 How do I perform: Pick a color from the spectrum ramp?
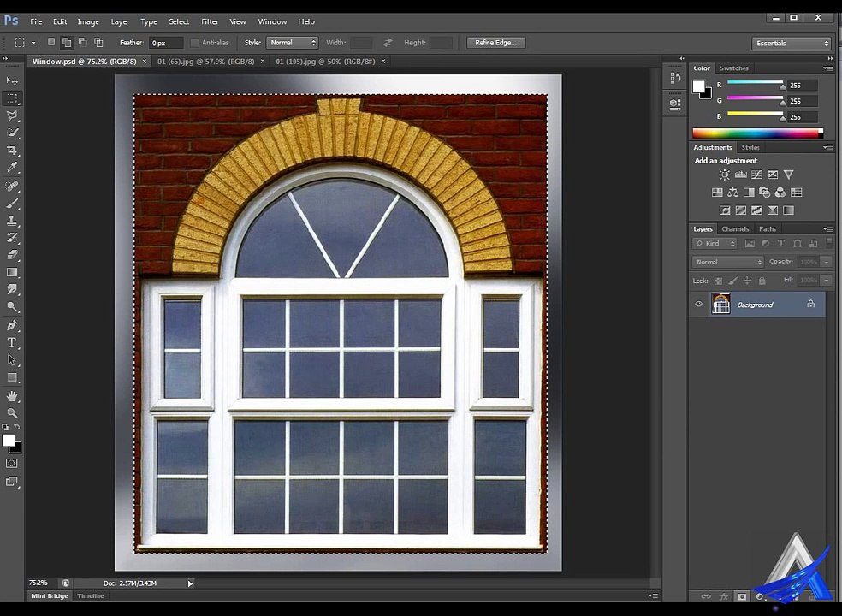pyautogui.click(x=756, y=133)
